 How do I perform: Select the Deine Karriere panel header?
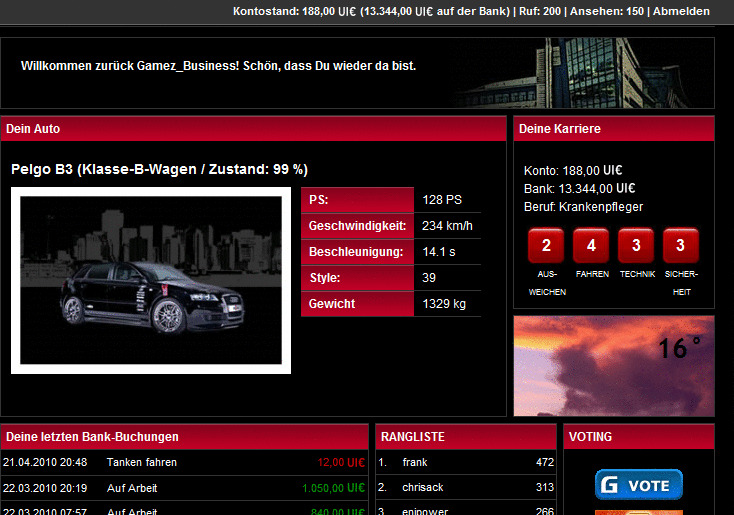[614, 129]
